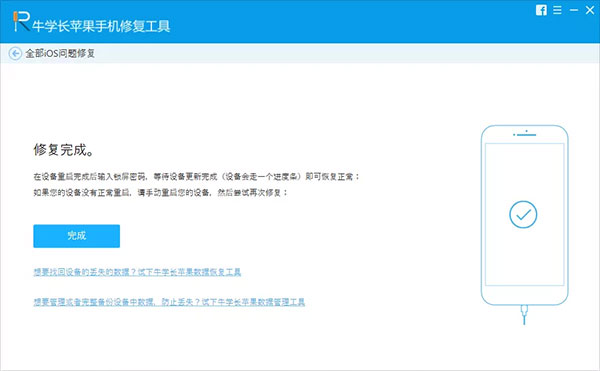Click the 修复完成 heading
The image size is (600, 371).
click(64, 150)
